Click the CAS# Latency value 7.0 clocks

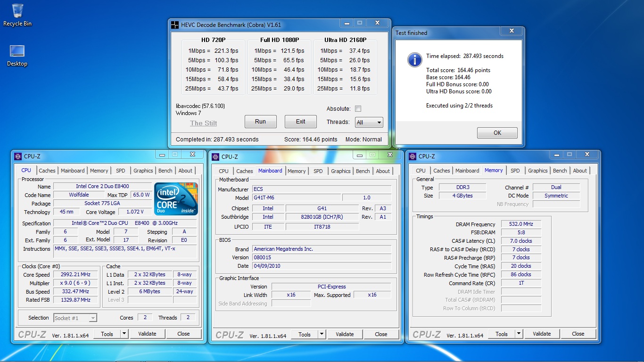pos(521,241)
